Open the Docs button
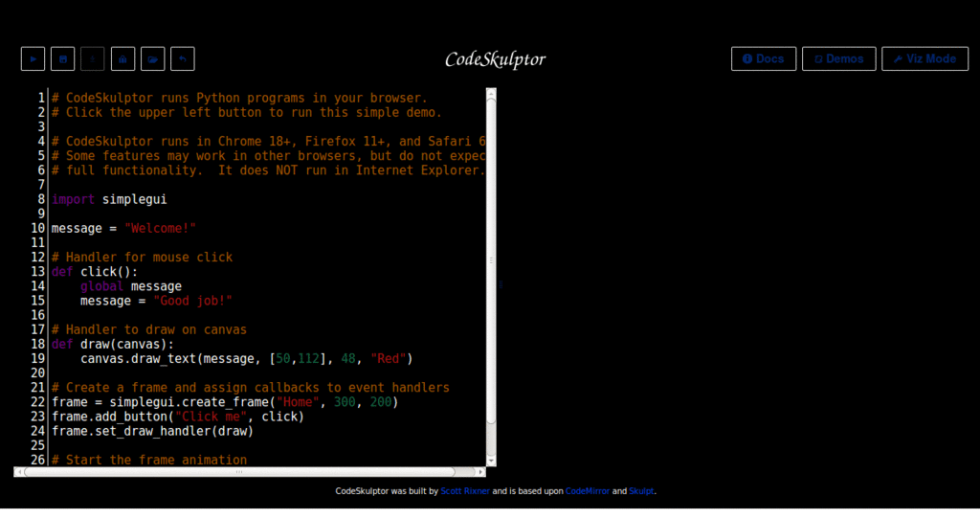 point(764,58)
